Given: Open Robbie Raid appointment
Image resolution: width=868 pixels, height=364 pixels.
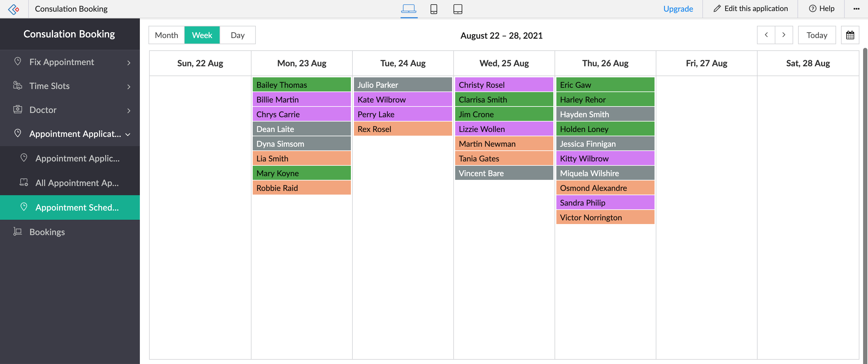Looking at the screenshot, I should 301,188.
